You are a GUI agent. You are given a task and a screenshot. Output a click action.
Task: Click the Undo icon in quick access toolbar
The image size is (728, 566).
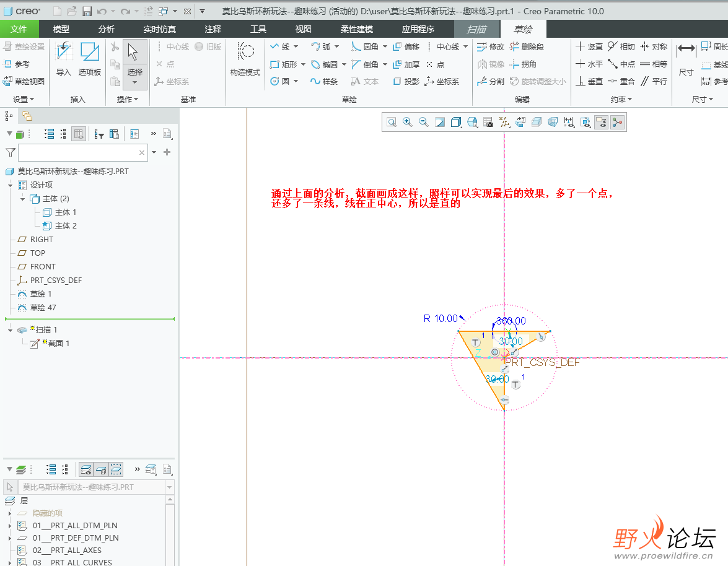click(102, 11)
